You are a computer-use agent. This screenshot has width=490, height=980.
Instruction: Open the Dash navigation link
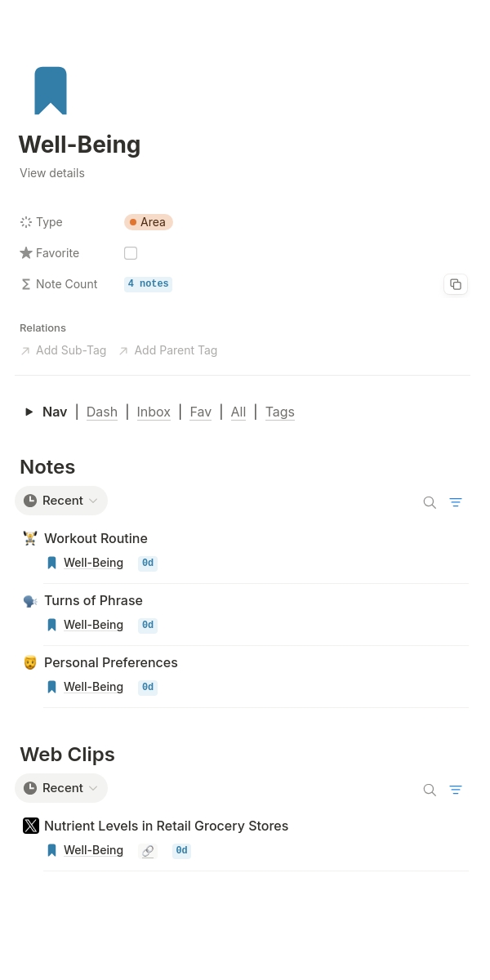(102, 412)
